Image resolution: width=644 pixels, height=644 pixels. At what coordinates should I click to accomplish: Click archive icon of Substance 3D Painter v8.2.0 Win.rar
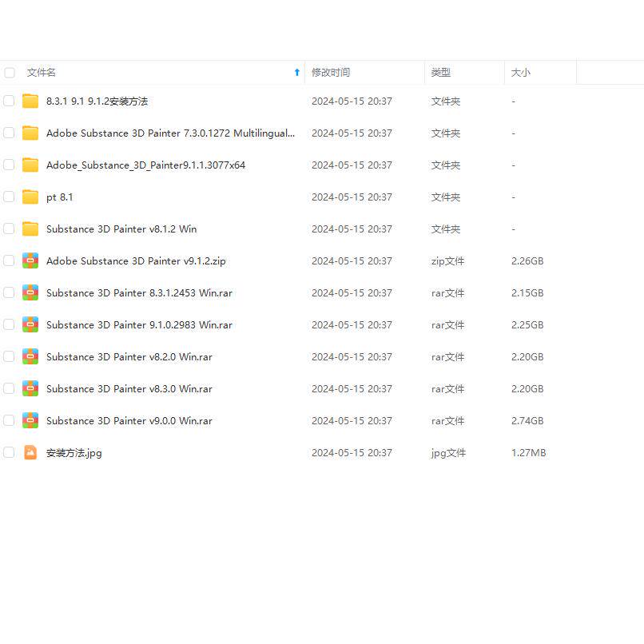point(30,356)
